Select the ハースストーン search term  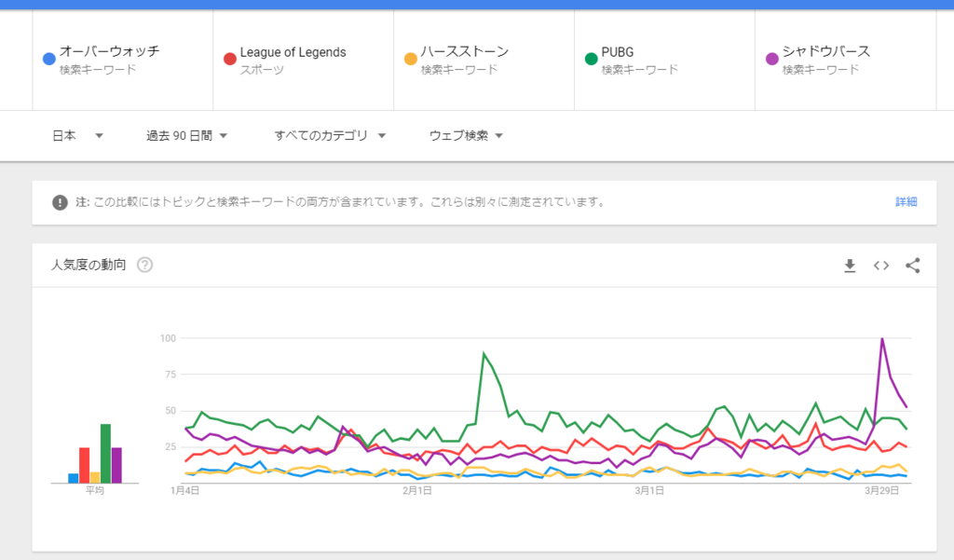click(464, 52)
